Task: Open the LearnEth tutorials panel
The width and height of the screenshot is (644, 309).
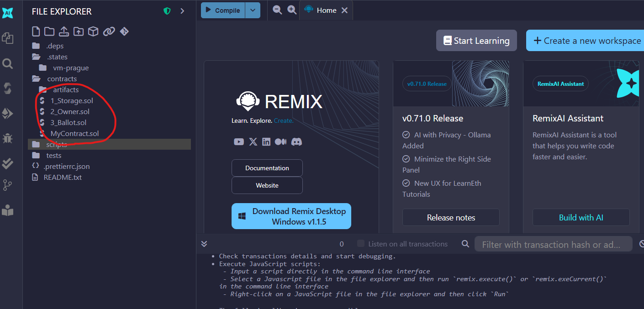Action: [x=8, y=210]
